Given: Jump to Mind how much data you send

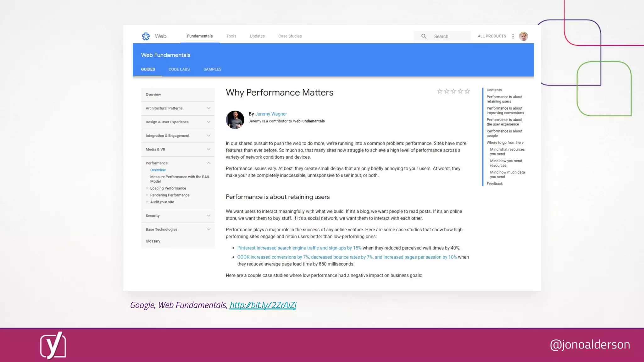Looking at the screenshot, I should pos(507,175).
